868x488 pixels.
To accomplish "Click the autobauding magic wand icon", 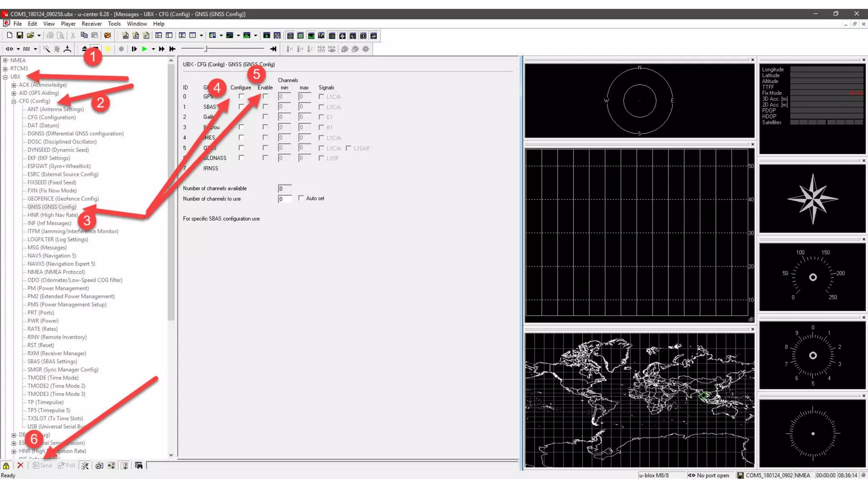I will click(46, 49).
